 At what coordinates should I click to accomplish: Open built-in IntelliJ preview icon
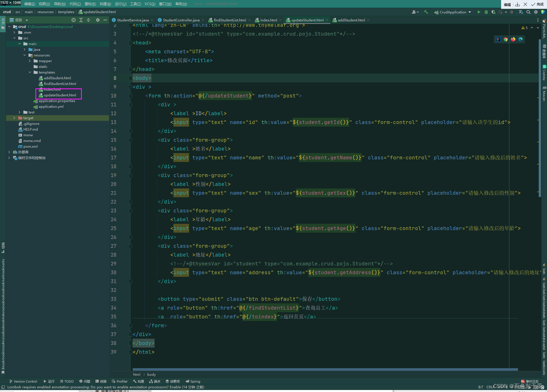(x=498, y=39)
